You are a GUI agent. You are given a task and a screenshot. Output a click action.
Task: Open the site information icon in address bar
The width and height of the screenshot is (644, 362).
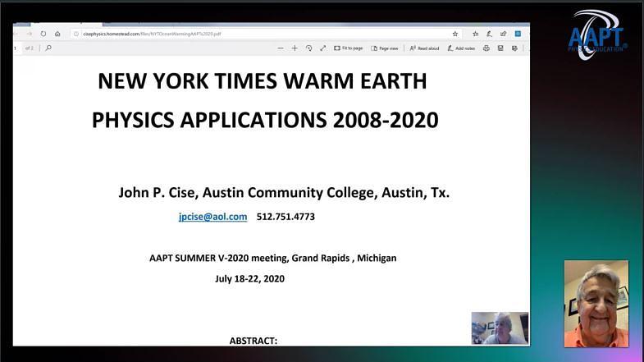pyautogui.click(x=76, y=34)
